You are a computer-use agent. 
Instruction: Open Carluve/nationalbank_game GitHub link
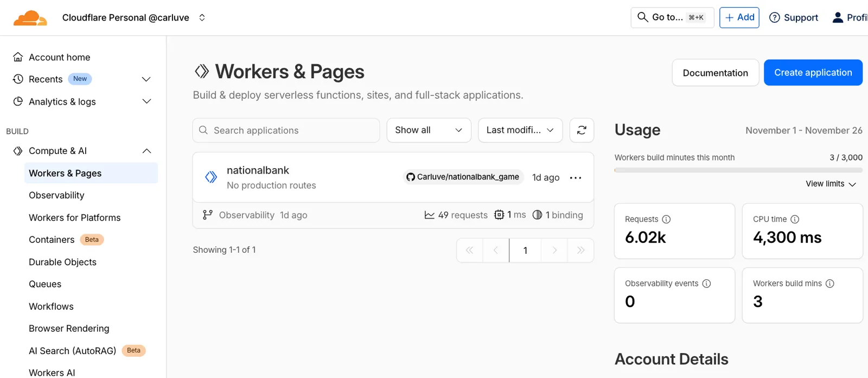point(463,177)
